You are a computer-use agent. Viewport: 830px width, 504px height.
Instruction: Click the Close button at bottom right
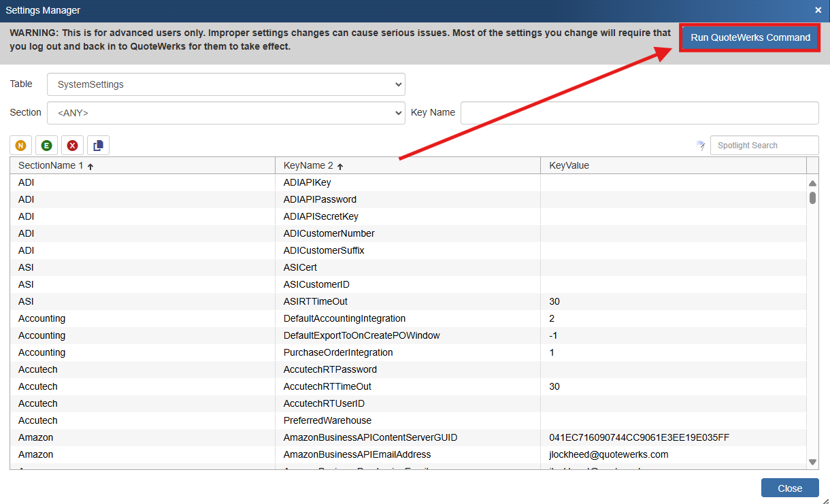pos(789,488)
